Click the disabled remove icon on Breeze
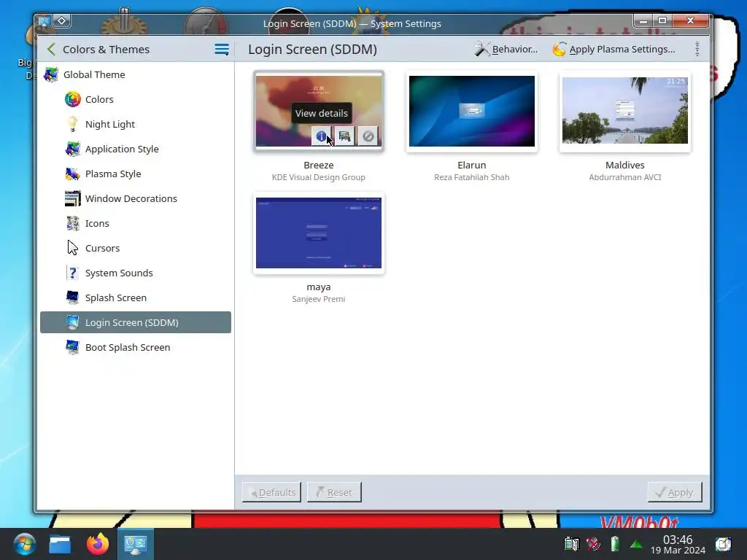 (x=368, y=136)
